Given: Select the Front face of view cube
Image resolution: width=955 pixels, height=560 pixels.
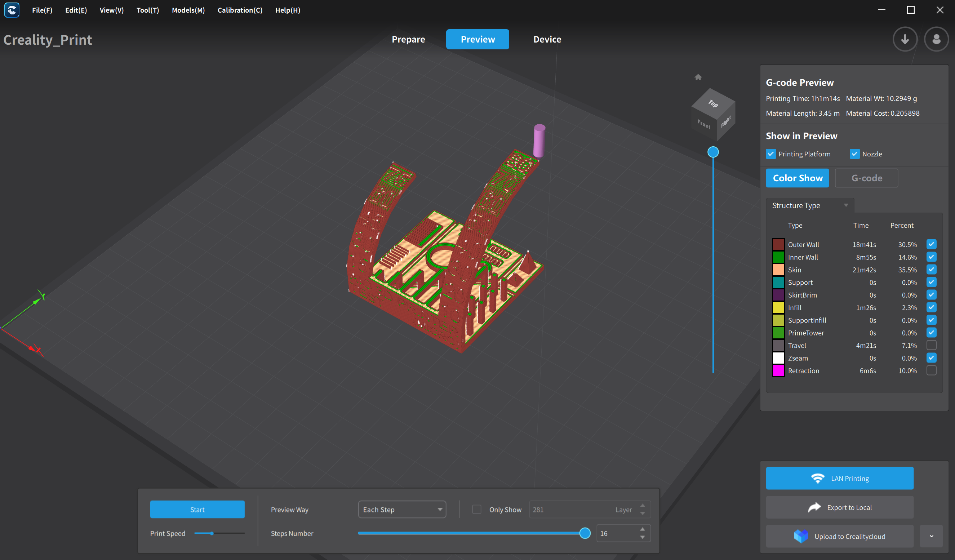Looking at the screenshot, I should tap(704, 124).
